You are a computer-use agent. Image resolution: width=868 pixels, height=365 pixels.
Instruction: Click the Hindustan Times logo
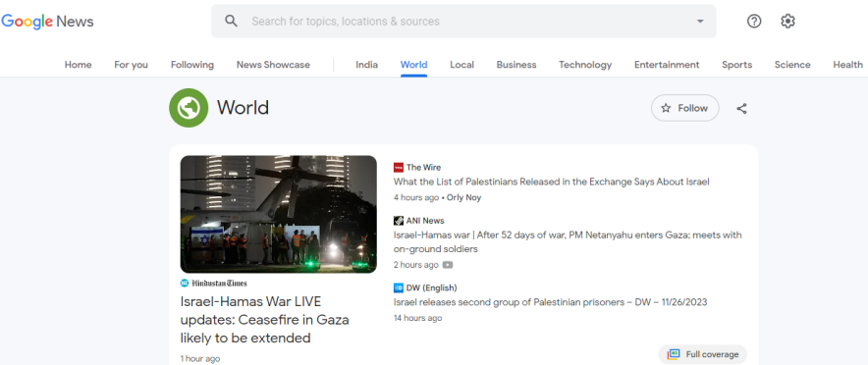tap(214, 284)
